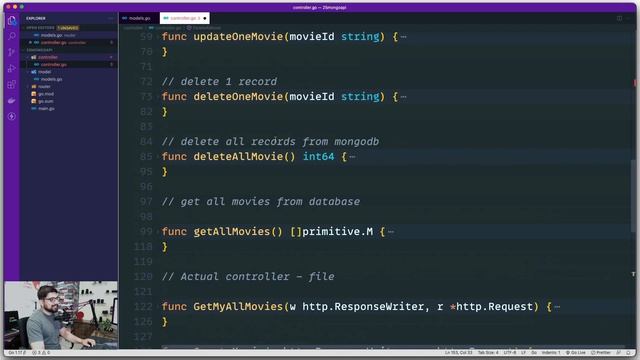Click Tab Size: 4 in status bar
This screenshot has height=360, width=640.
tap(488, 353)
